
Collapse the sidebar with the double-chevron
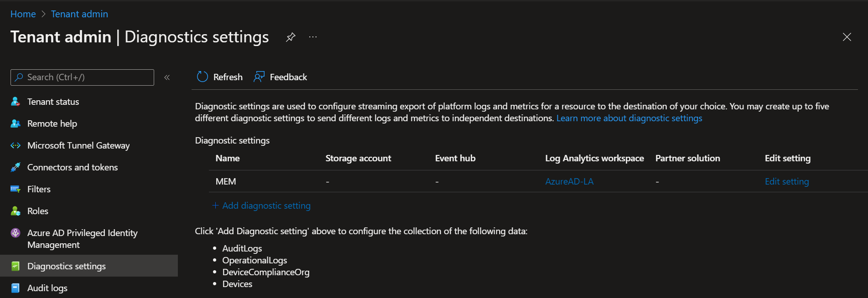pos(167,77)
